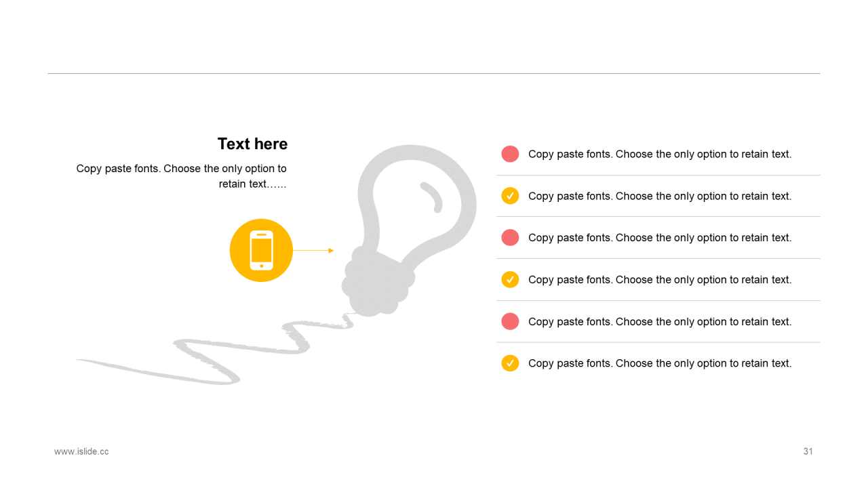Click the yellow smartphone circle icon
The image size is (868, 488).
pyautogui.click(x=261, y=250)
